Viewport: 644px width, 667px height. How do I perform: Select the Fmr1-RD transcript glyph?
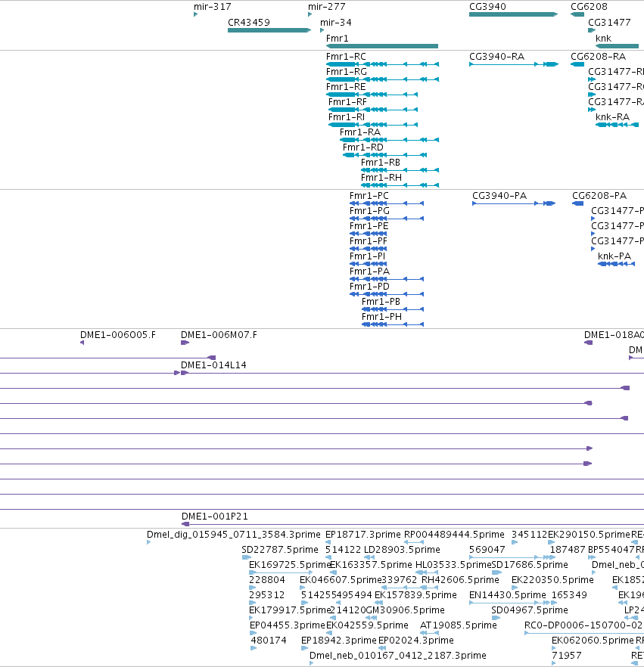click(384, 155)
